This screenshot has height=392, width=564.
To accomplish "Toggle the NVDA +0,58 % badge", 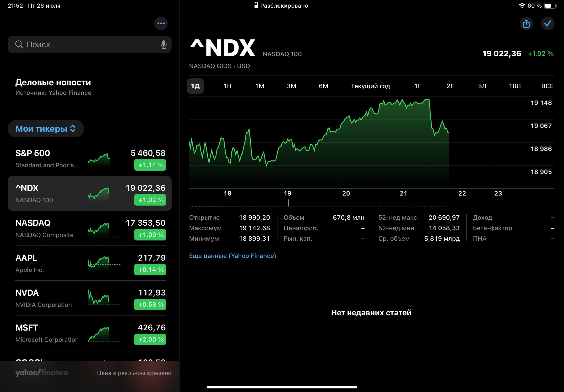I will (x=150, y=305).
